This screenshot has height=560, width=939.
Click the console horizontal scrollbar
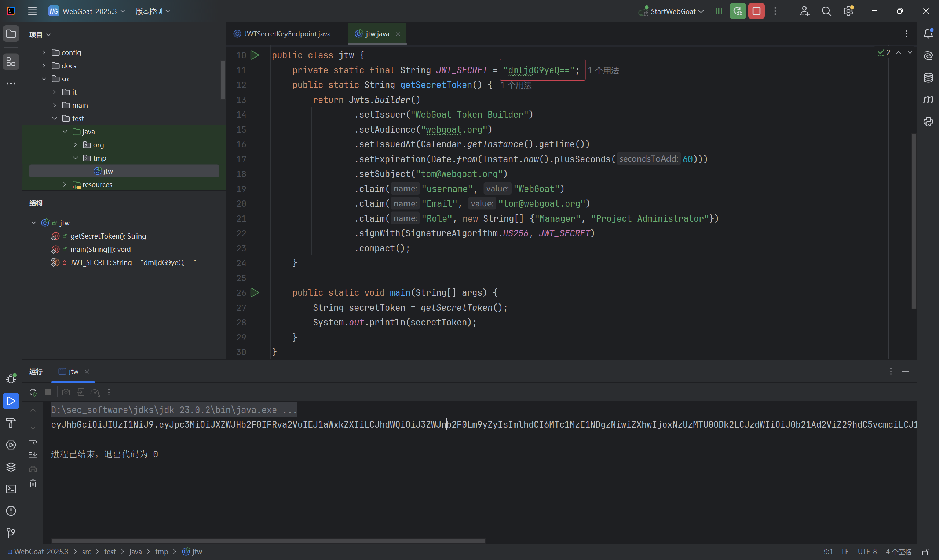click(268, 541)
